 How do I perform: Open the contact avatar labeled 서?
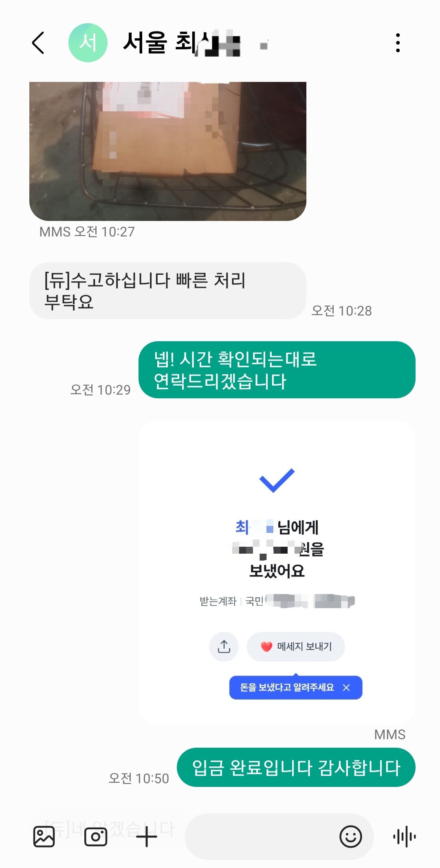[x=88, y=43]
